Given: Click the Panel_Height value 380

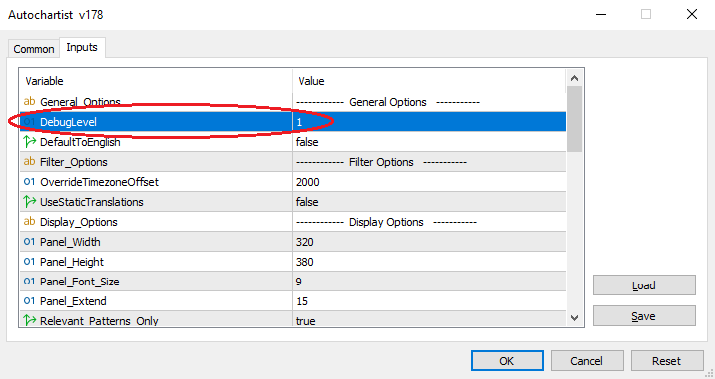Looking at the screenshot, I should tap(305, 262).
